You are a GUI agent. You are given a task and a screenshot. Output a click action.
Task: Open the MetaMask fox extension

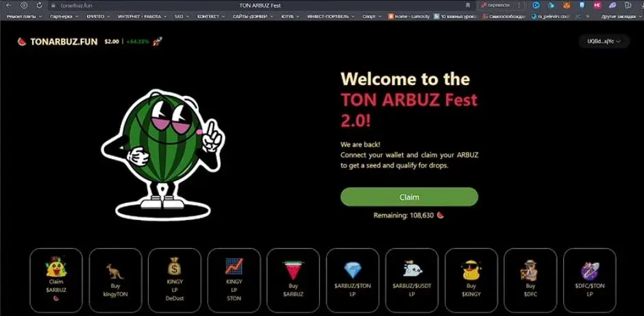[567, 5]
